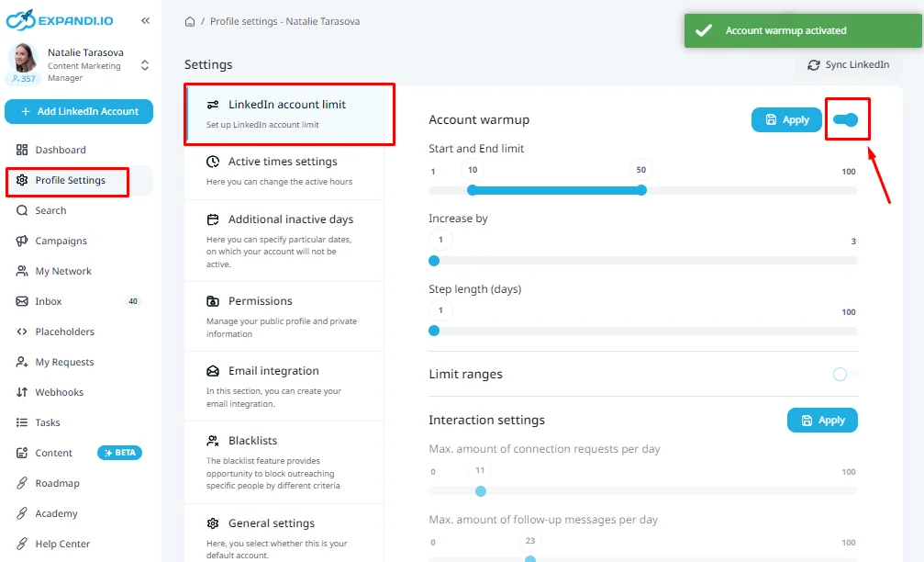Click the Webhooks arrows icon

pos(22,392)
